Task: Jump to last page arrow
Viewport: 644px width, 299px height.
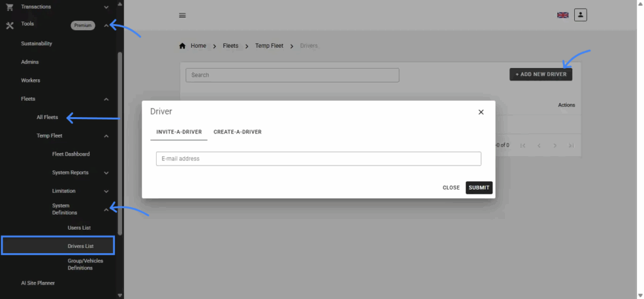Action: pyautogui.click(x=571, y=145)
